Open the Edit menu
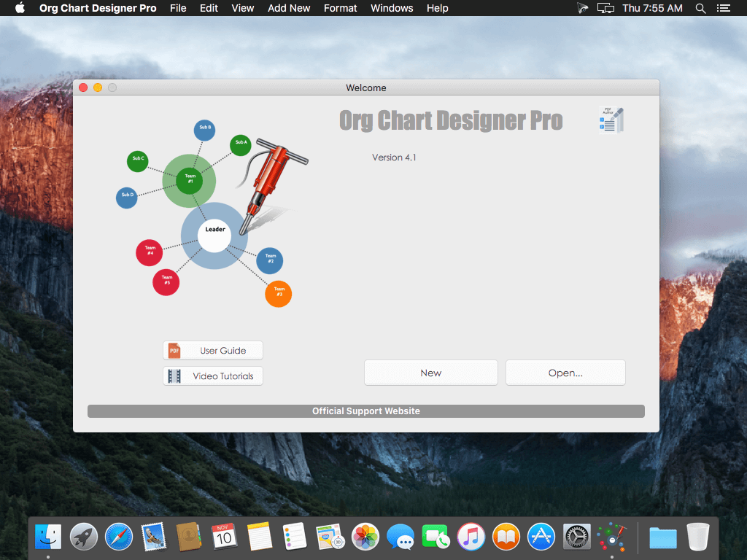The height and width of the screenshot is (560, 747). click(209, 8)
